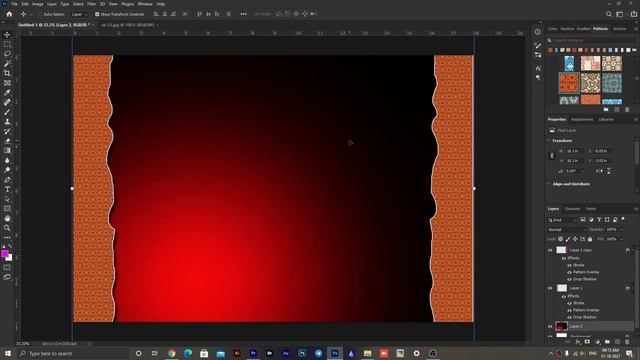Select the Pen tool
The height and width of the screenshot is (360, 640).
[7, 180]
